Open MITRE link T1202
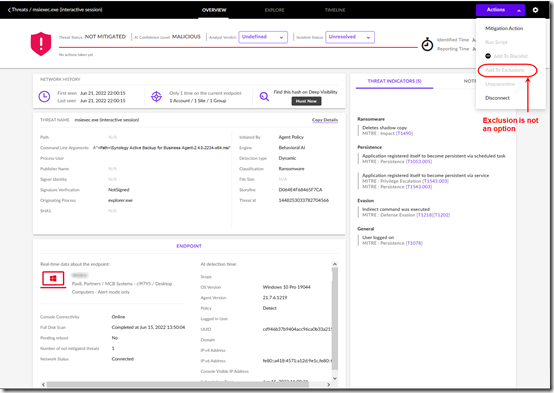The image size is (554, 393). [442, 215]
